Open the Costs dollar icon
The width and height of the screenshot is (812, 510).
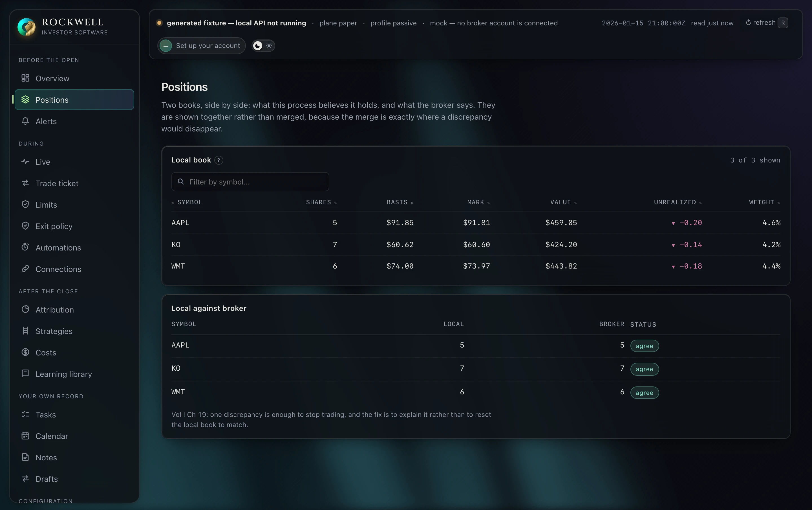25,352
